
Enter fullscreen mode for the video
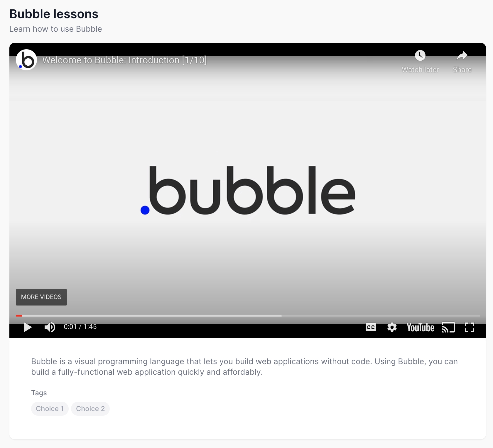tap(469, 327)
